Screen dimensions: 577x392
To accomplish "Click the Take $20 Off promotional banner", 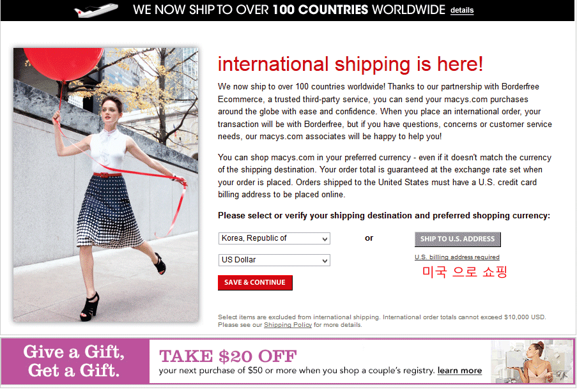I will click(x=319, y=361).
